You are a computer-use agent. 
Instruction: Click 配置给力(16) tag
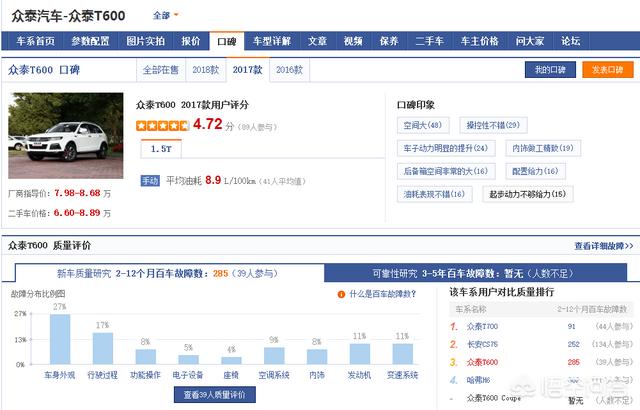pyautogui.click(x=535, y=171)
